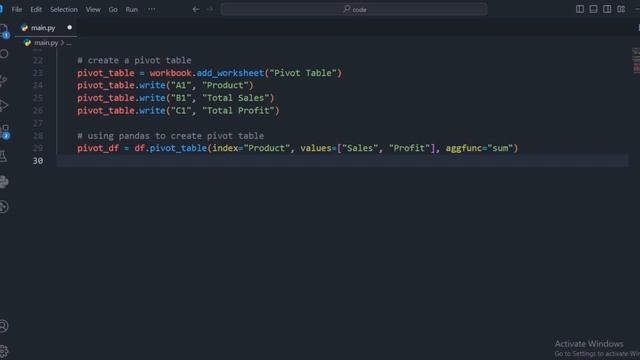Open the Extensions view

point(4,131)
